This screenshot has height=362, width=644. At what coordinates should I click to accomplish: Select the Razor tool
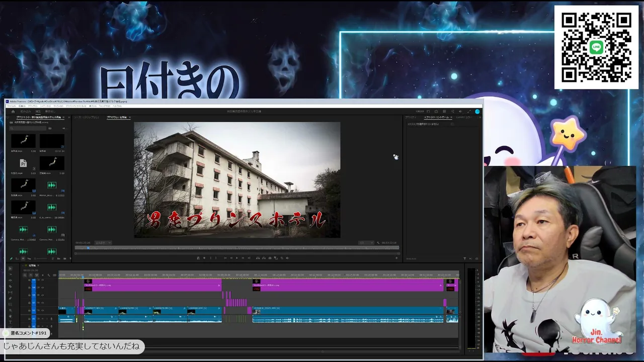pos(10,287)
